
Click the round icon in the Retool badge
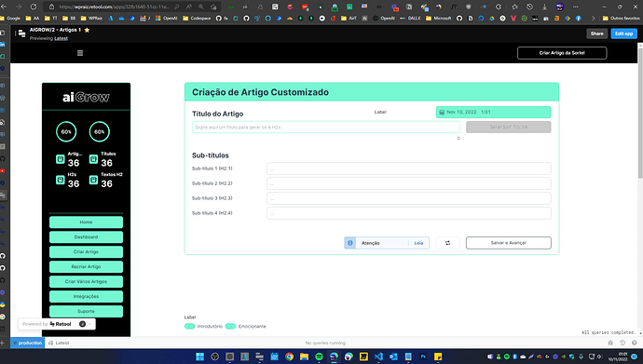coord(82,324)
